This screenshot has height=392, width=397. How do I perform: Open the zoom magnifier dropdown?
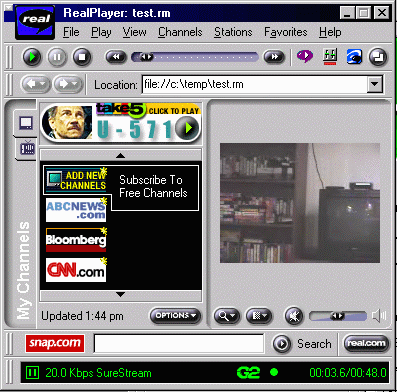(227, 316)
